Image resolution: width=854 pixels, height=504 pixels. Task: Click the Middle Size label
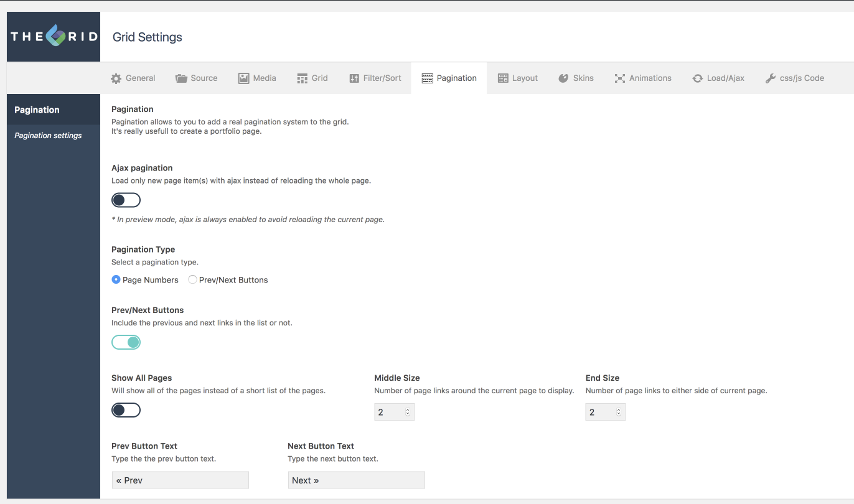click(397, 378)
